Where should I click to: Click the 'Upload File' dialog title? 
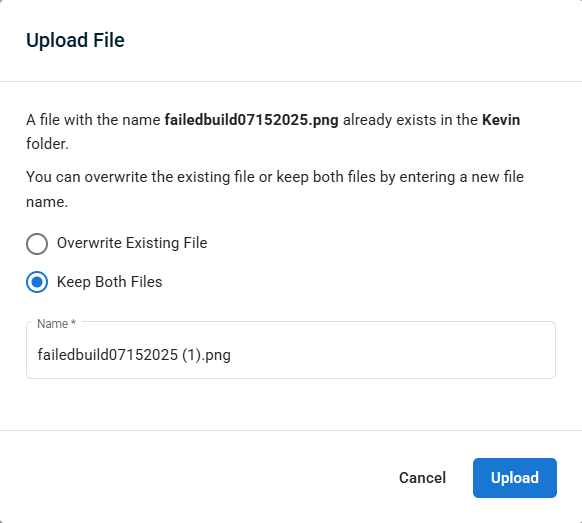point(75,40)
